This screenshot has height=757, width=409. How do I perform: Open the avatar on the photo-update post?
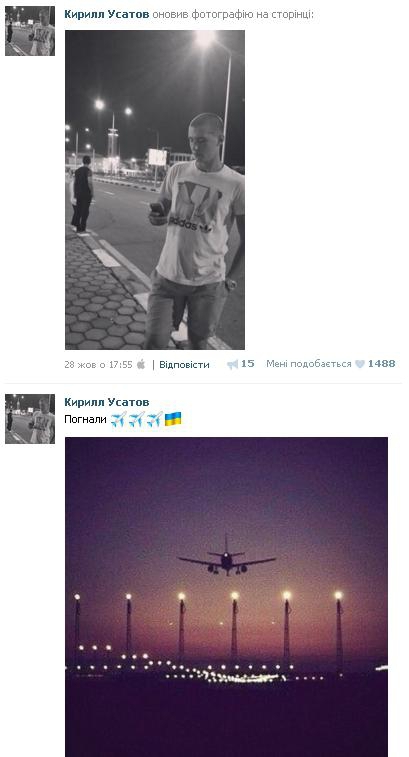pyautogui.click(x=30, y=31)
